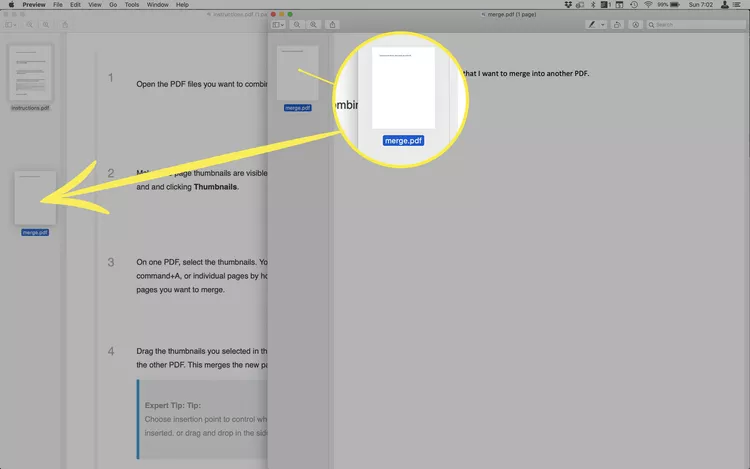The height and width of the screenshot is (469, 750).
Task: Click zoom in in instructions.pdf window toolbar
Action: pyautogui.click(x=45, y=24)
